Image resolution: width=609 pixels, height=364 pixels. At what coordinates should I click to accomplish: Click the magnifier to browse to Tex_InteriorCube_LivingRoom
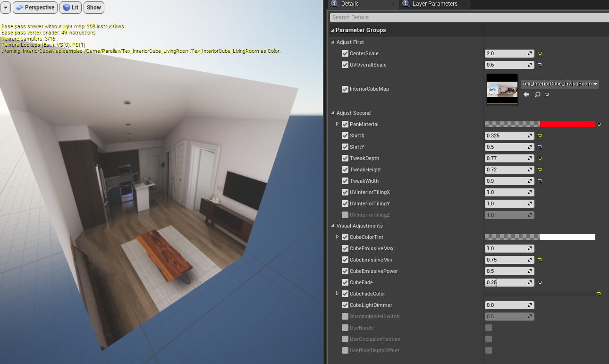click(537, 94)
